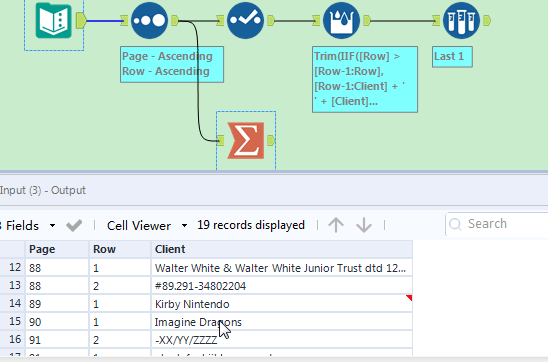Click the Select tool input anchor

[x=220, y=21]
